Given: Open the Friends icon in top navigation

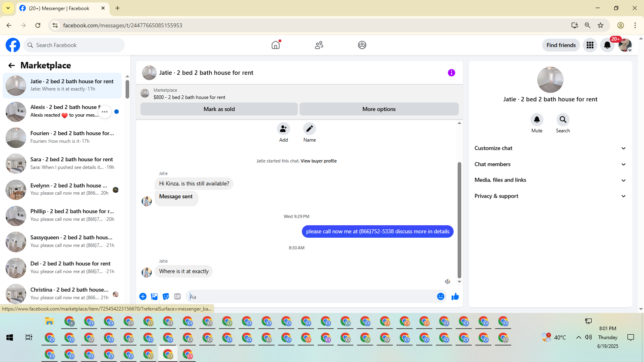Looking at the screenshot, I should coord(319,45).
